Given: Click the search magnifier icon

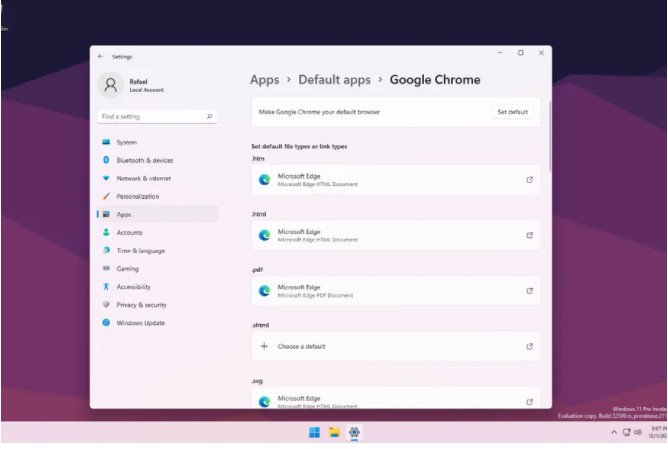Looking at the screenshot, I should [210, 116].
